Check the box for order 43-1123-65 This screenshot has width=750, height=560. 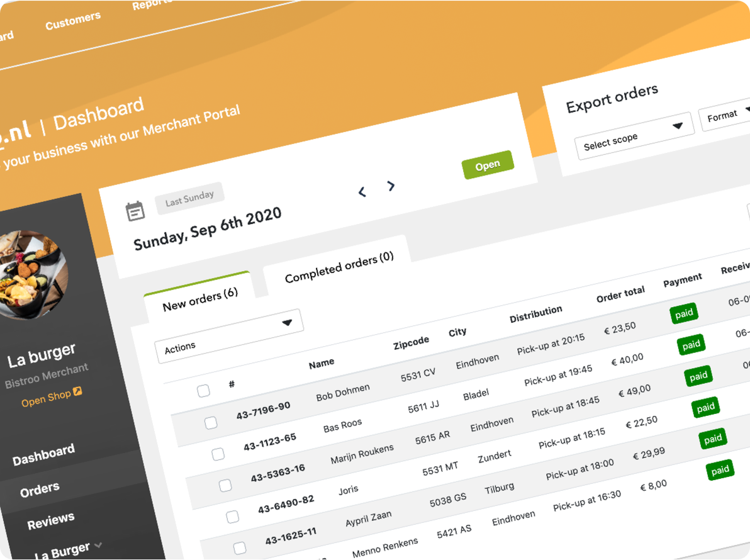(218, 454)
